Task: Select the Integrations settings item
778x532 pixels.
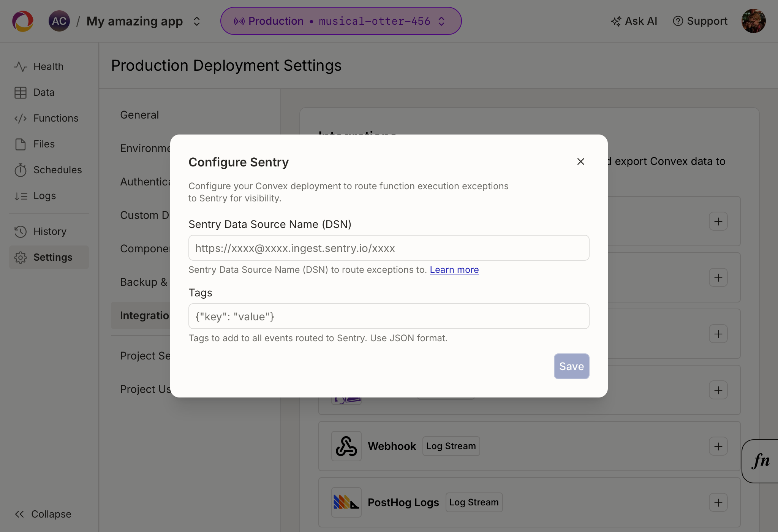Action: (141, 315)
